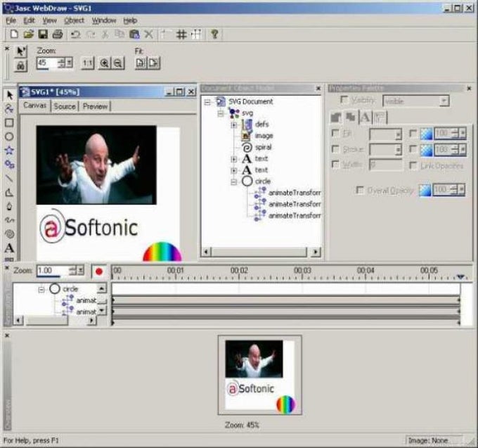Enable the Width checkbox
Viewport: 478px width, 448px height.
pyautogui.click(x=335, y=165)
